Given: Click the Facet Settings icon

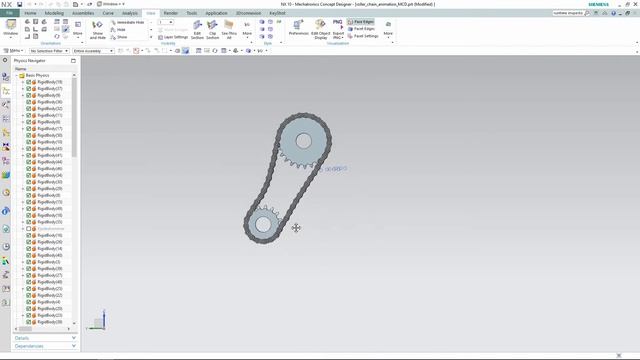Looking at the screenshot, I should (x=350, y=36).
